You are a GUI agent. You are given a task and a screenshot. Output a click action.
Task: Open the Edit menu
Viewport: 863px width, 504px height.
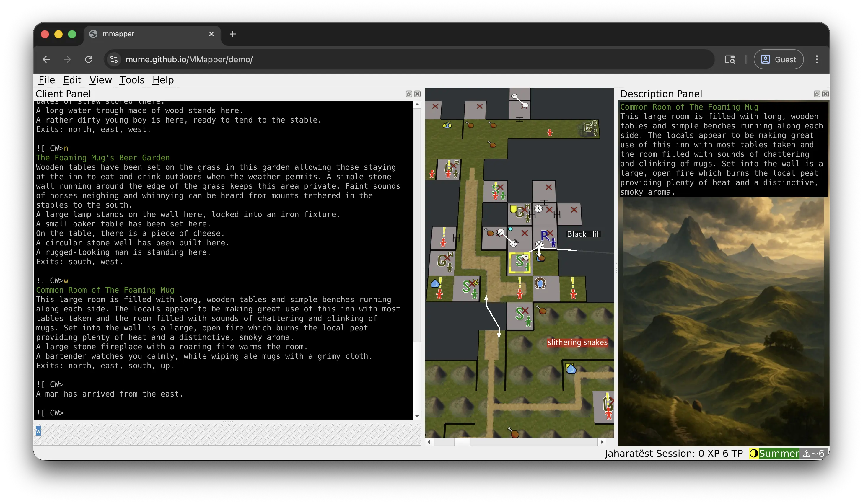point(72,80)
